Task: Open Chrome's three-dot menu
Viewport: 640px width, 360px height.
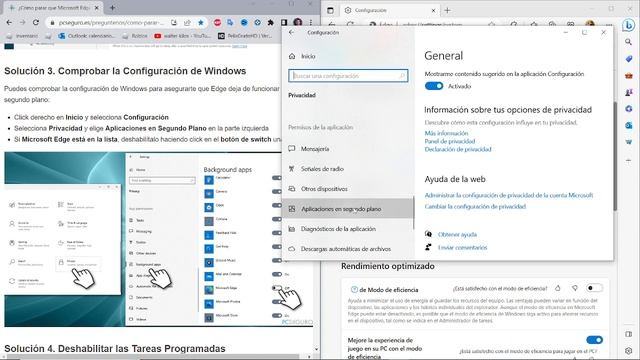Action: (x=311, y=22)
